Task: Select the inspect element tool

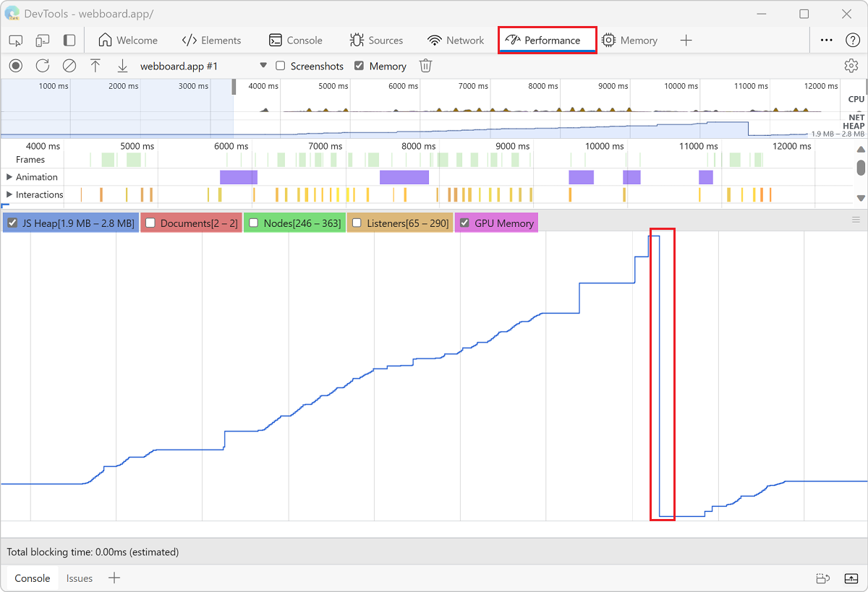Action: (x=15, y=40)
